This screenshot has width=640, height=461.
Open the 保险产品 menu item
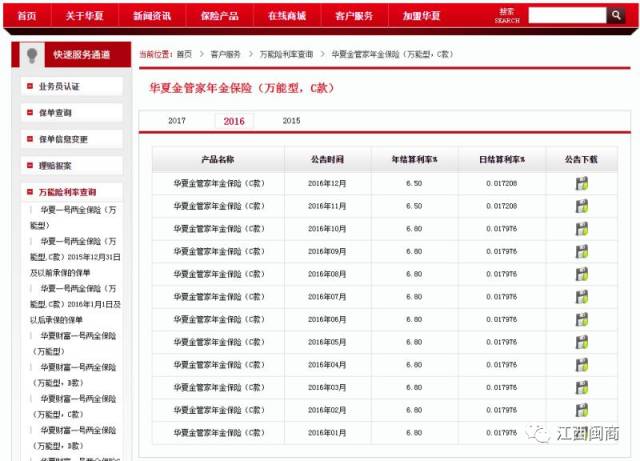[220, 16]
